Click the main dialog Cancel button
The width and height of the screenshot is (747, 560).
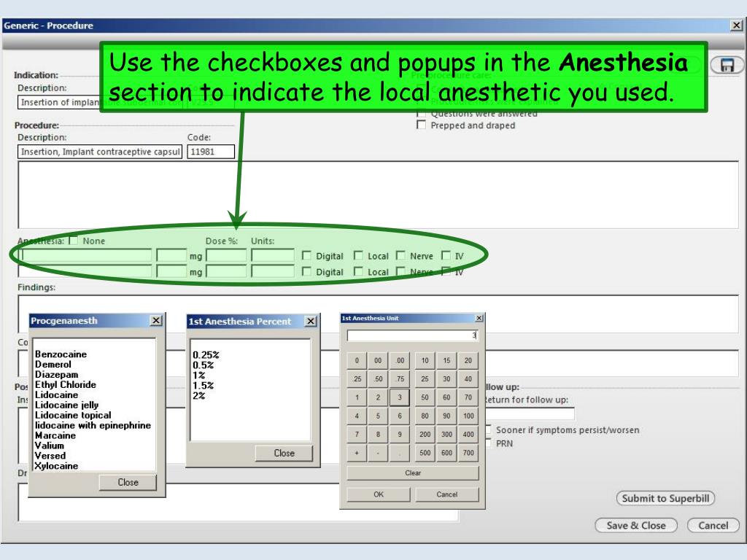[713, 525]
